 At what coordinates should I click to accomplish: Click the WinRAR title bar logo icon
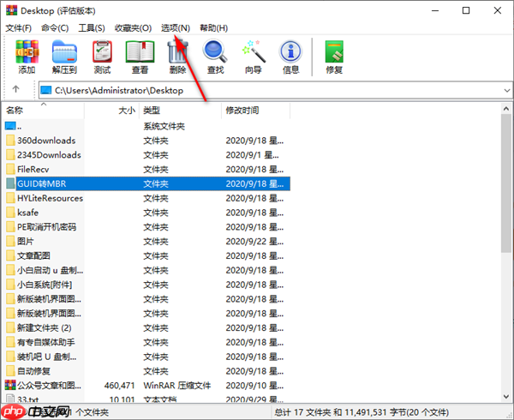(11, 10)
